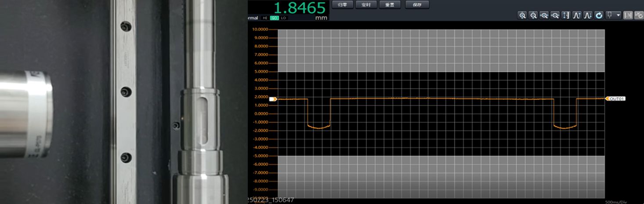Click the blue circular refresh icon
The height and width of the screenshot is (204, 644).
599,15
